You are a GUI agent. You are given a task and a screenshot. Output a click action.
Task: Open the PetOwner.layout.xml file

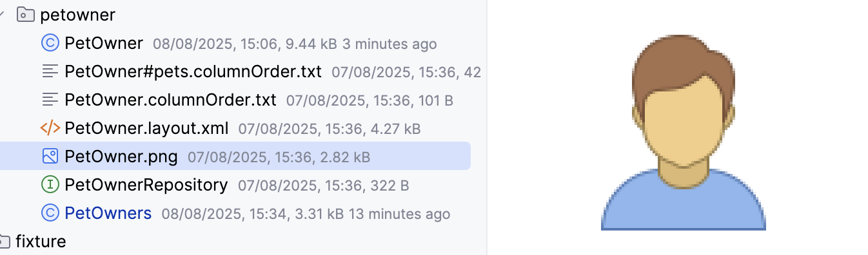pos(146,128)
